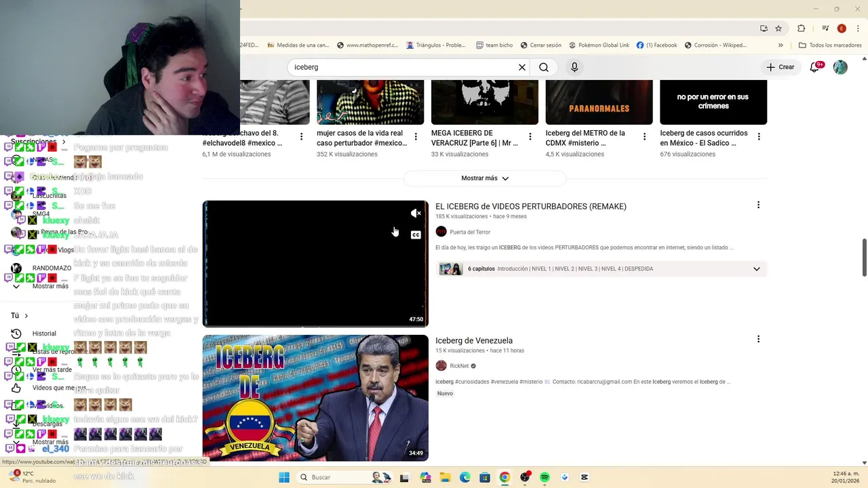
Task: Open Puerta del Terror channel avatar
Action: (x=441, y=232)
